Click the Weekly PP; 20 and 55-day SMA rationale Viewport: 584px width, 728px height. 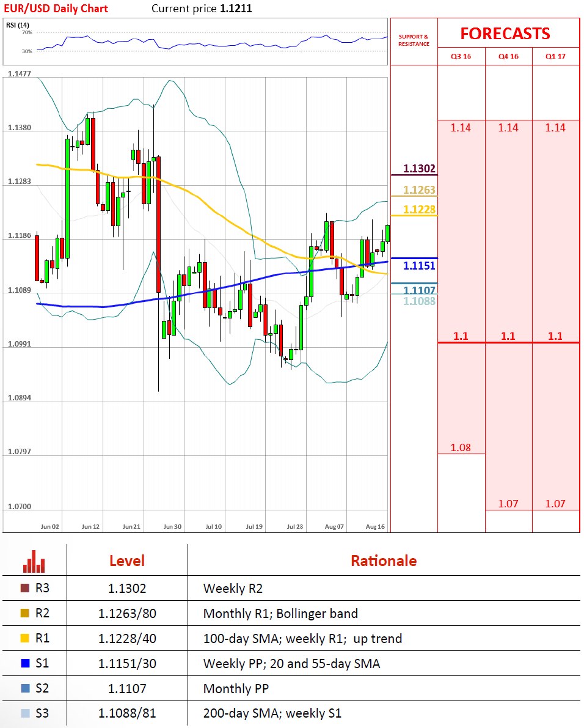292,664
